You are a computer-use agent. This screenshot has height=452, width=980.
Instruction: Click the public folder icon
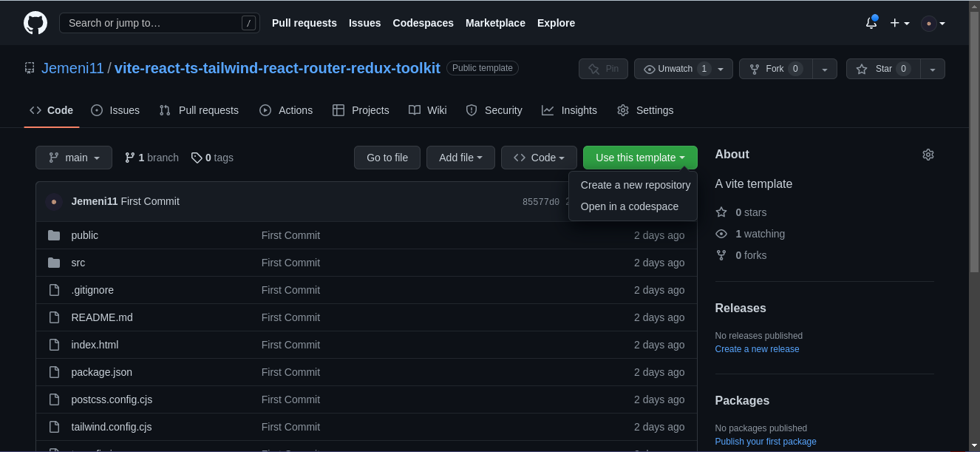54,235
